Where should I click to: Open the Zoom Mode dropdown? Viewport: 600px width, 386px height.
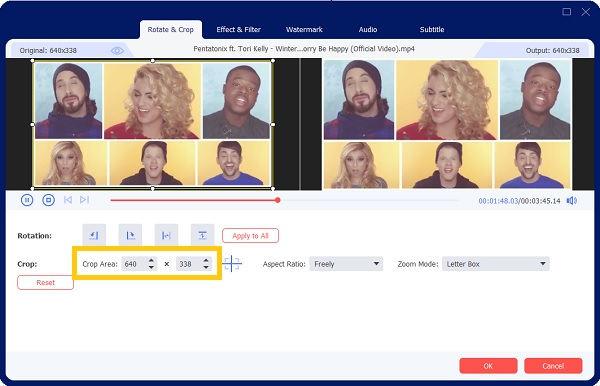tap(496, 264)
